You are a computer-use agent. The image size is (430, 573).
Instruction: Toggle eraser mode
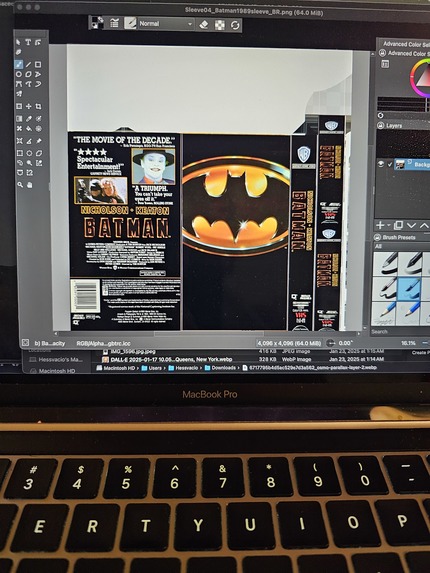tap(204, 25)
